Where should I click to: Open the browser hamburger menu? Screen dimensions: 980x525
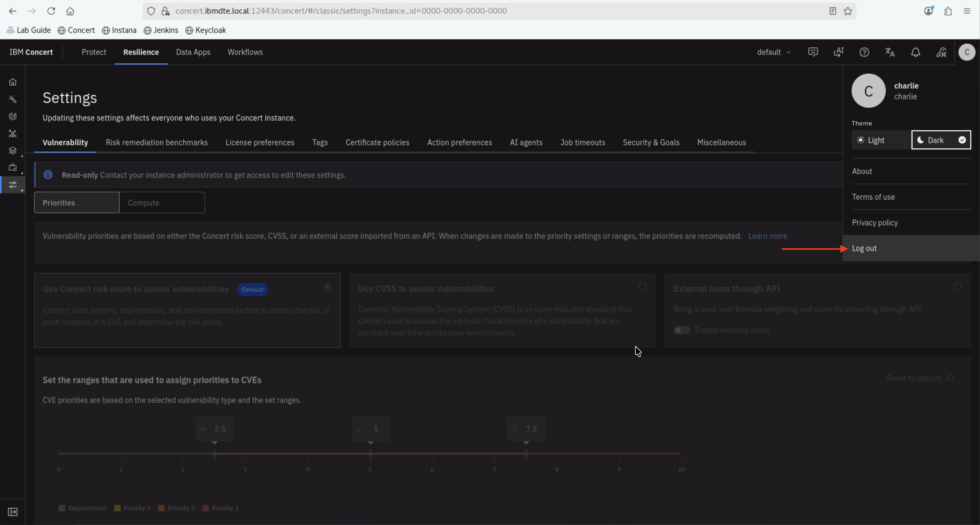pyautogui.click(x=967, y=11)
